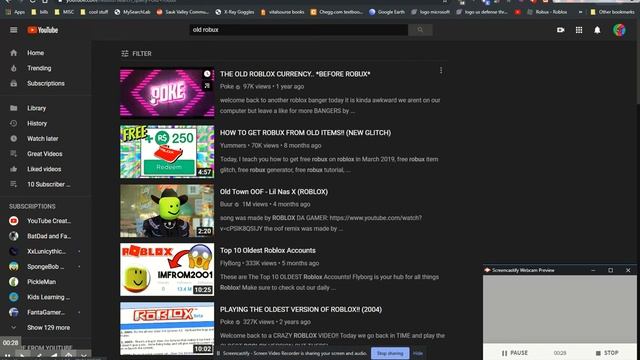Open Great Videos playlist
The height and width of the screenshot is (360, 640).
(x=45, y=154)
